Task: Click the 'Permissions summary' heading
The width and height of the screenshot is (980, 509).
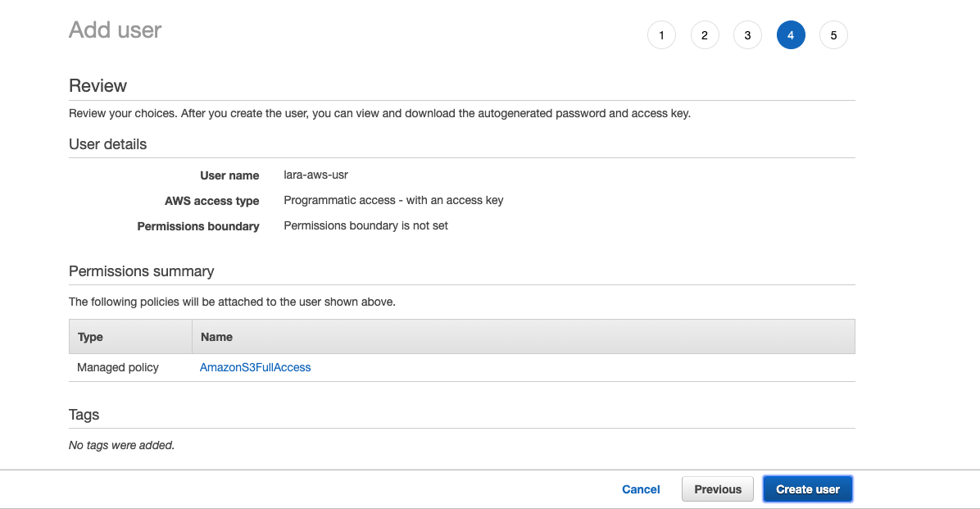Action: (x=141, y=271)
